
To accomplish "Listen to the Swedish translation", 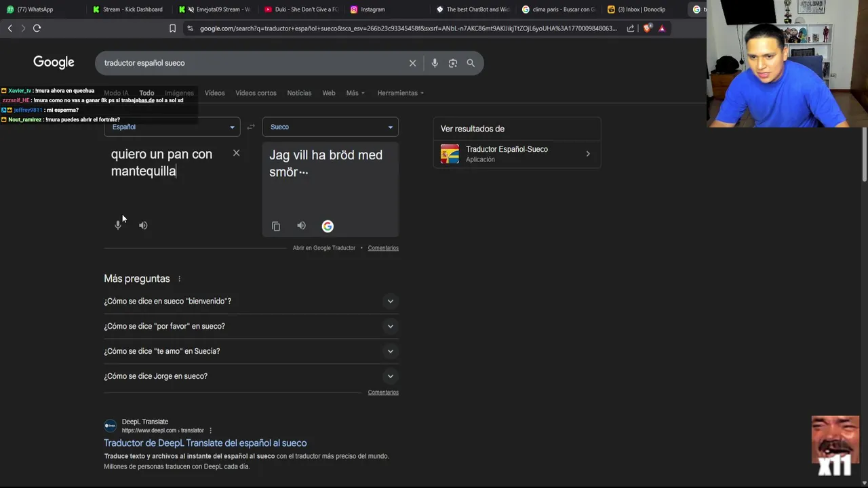I will 301,226.
